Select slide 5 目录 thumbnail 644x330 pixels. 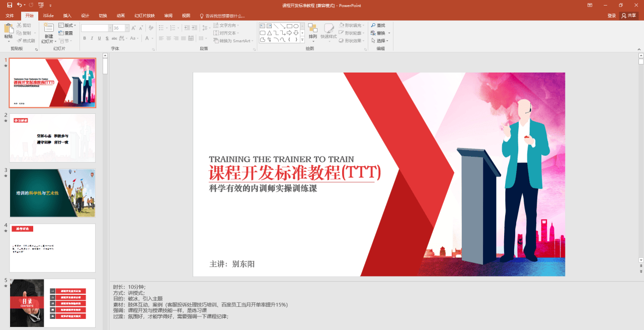pos(52,303)
